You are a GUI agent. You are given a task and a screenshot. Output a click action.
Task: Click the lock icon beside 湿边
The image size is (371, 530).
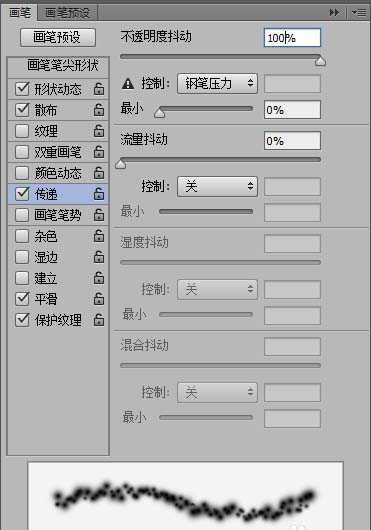coord(99,257)
